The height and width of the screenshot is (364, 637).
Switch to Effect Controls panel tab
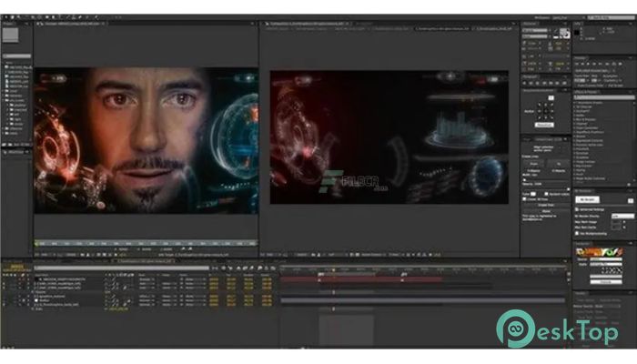point(16,152)
